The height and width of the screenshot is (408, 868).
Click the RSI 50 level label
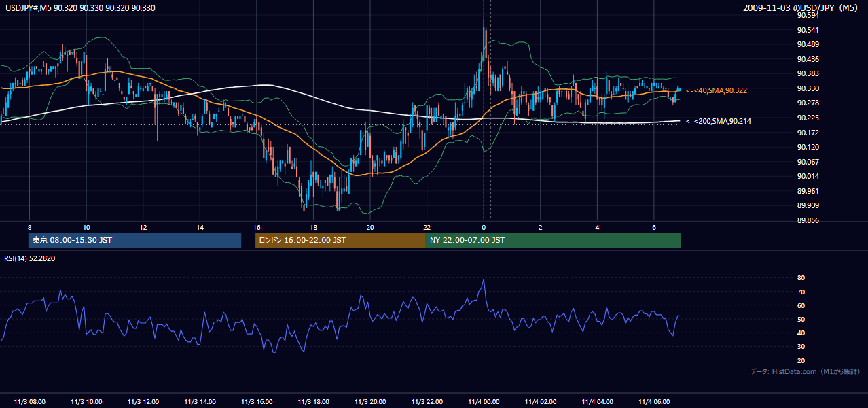click(x=801, y=319)
